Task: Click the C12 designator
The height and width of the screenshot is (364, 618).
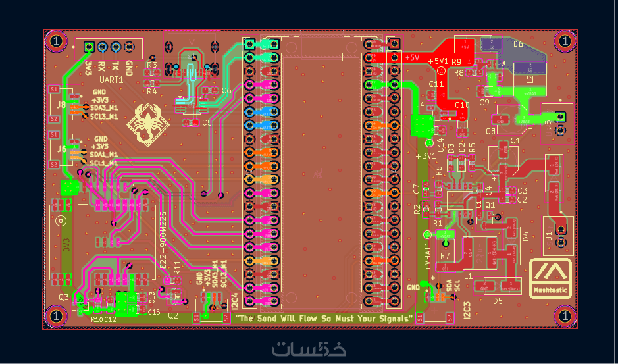Action: click(x=111, y=319)
